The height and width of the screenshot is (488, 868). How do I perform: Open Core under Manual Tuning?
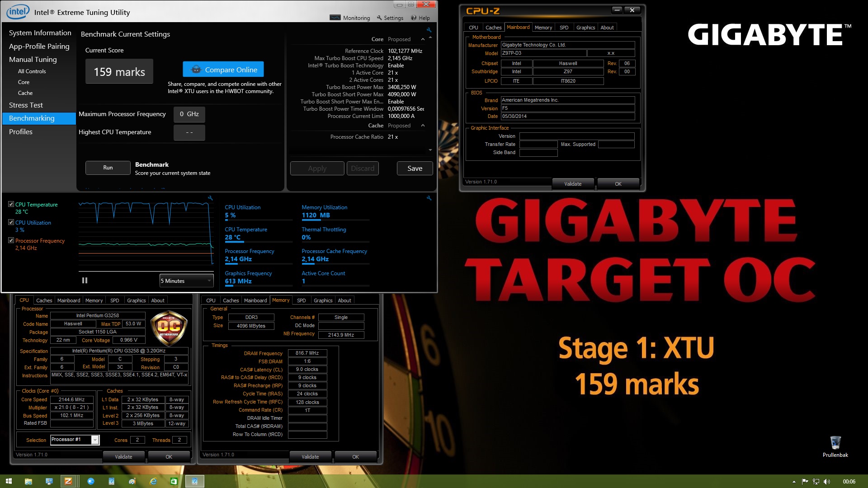pyautogui.click(x=24, y=82)
